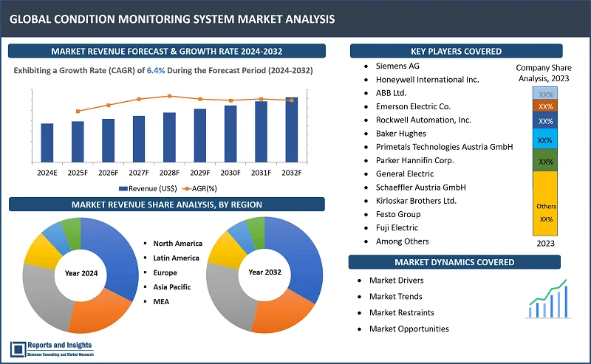The image size is (591, 364).
Task: Click the 2027F revenue bar
Action: coord(139,140)
